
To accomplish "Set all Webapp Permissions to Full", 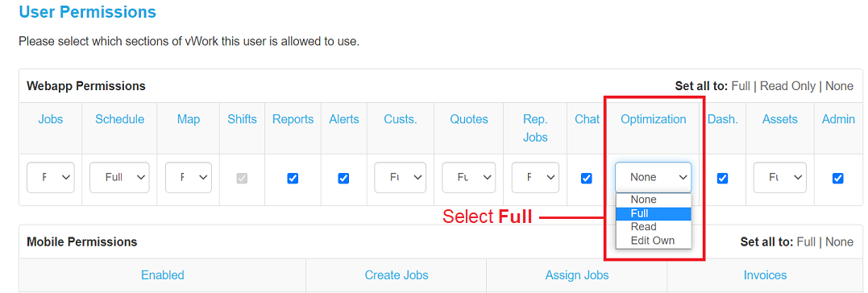I will click(741, 86).
